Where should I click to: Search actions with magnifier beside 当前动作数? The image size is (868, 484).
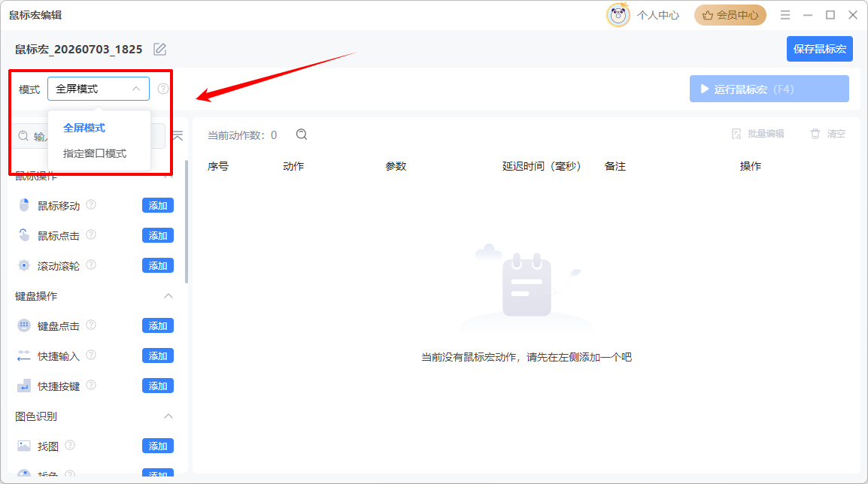tap(302, 135)
